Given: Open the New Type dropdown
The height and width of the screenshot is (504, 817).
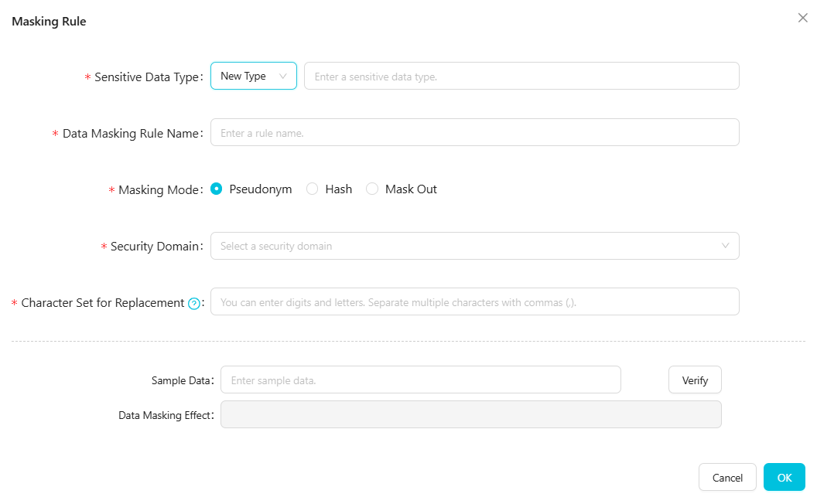Looking at the screenshot, I should click(x=254, y=76).
